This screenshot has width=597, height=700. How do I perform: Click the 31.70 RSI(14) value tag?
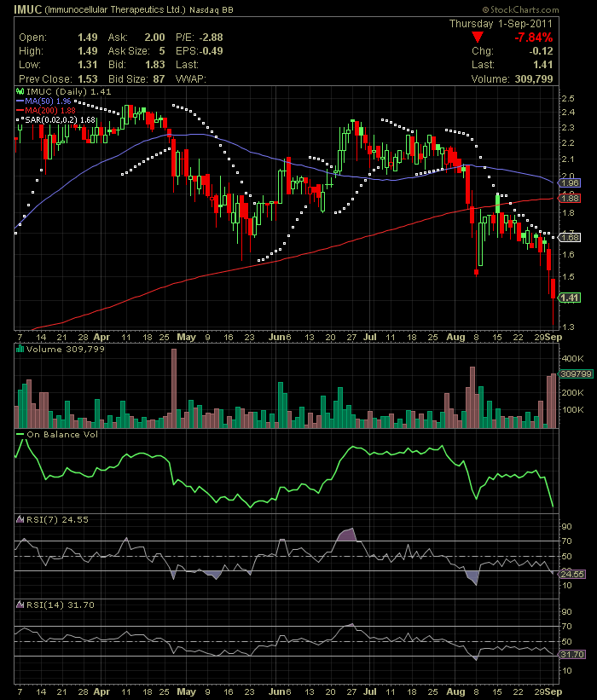[572, 655]
